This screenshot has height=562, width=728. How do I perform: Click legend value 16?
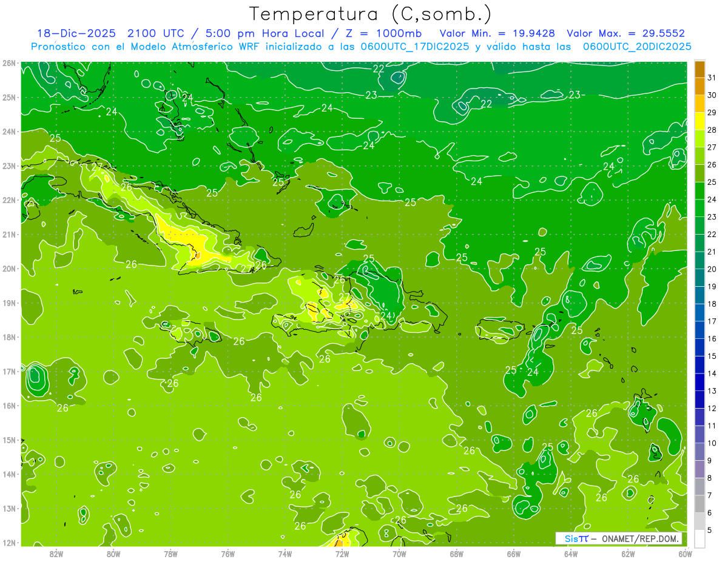click(x=712, y=339)
